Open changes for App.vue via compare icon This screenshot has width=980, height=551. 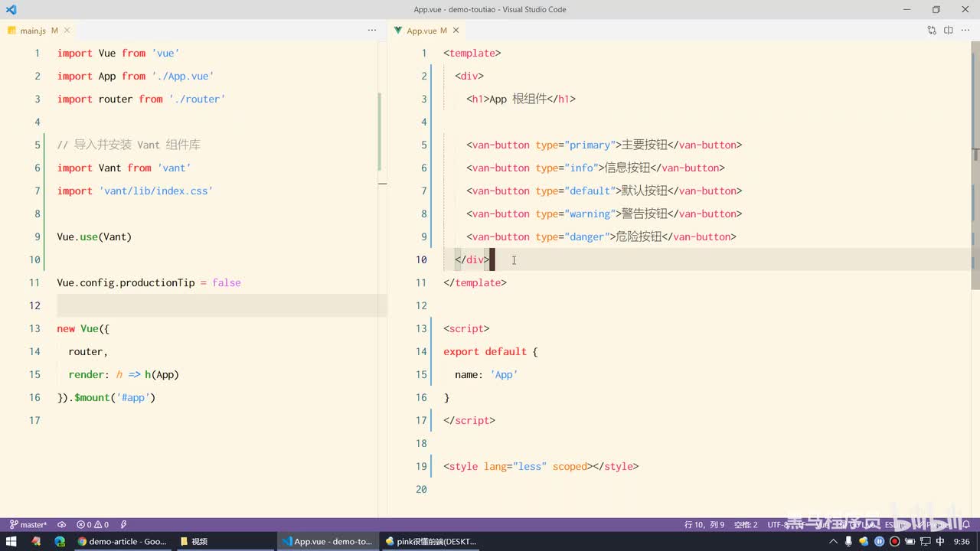point(932,31)
